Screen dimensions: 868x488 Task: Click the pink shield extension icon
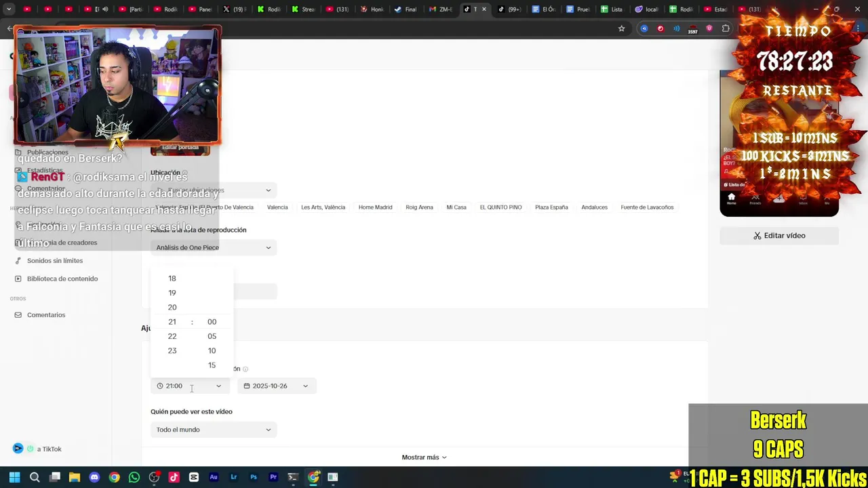click(x=709, y=28)
